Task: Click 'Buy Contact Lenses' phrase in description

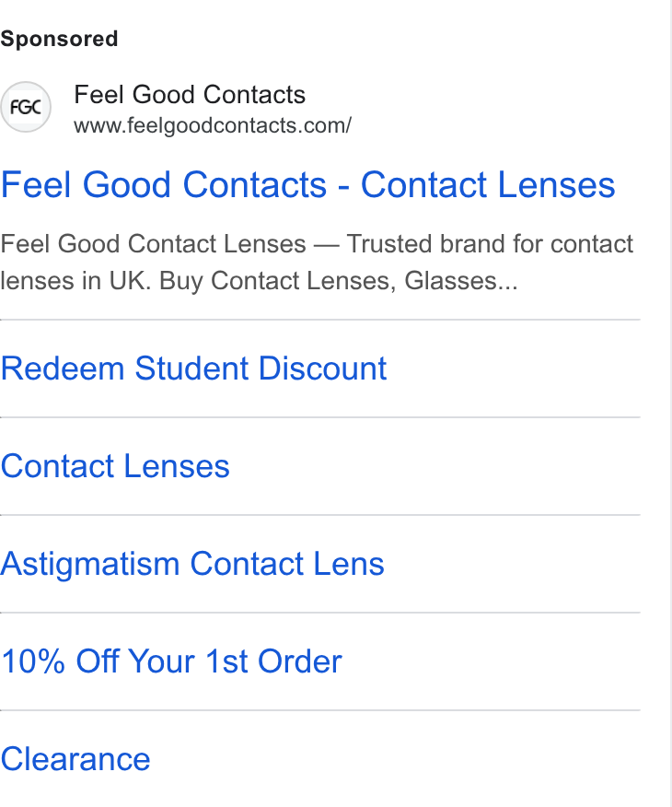Action: pyautogui.click(x=278, y=281)
